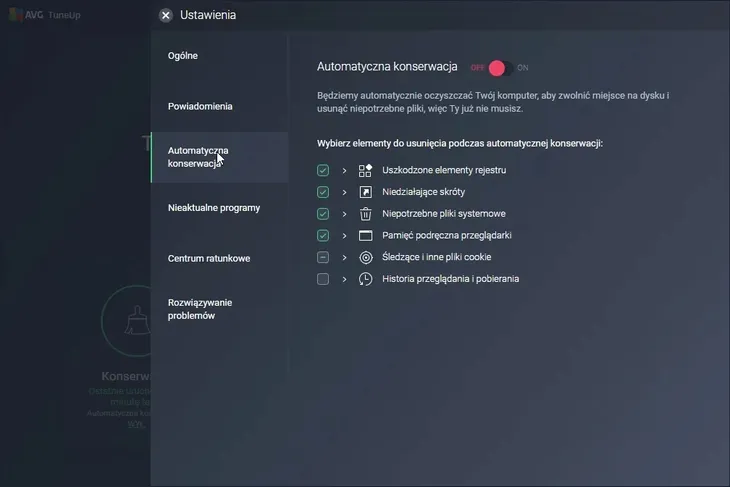Toggle Śledzące i inne pliki cookie checkbox

[x=323, y=257]
